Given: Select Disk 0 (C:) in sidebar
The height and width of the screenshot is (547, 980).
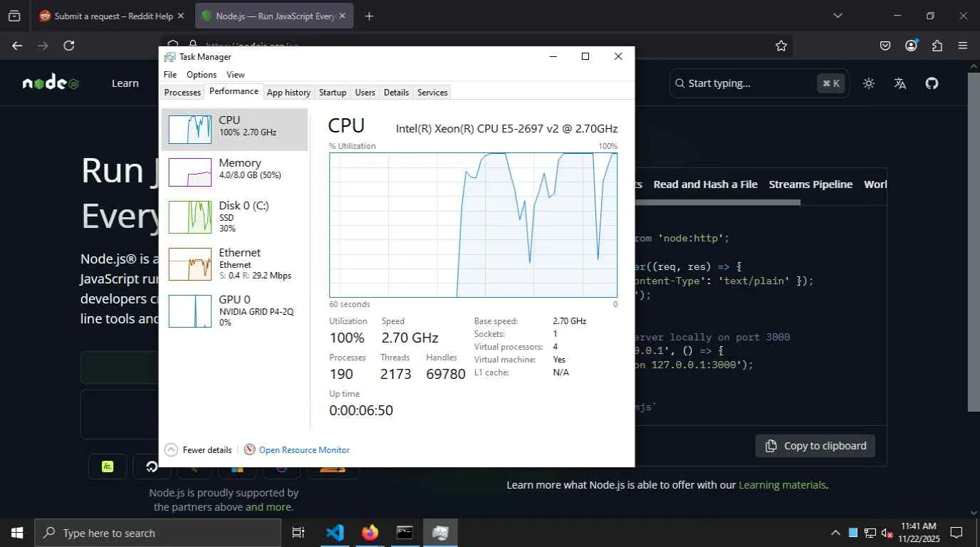Looking at the screenshot, I should (234, 217).
